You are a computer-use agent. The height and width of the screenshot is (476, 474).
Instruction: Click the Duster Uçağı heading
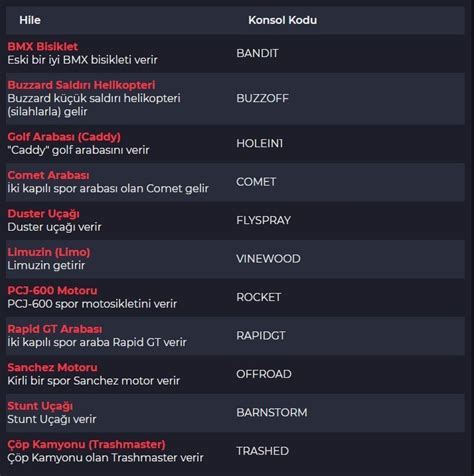[x=44, y=214]
